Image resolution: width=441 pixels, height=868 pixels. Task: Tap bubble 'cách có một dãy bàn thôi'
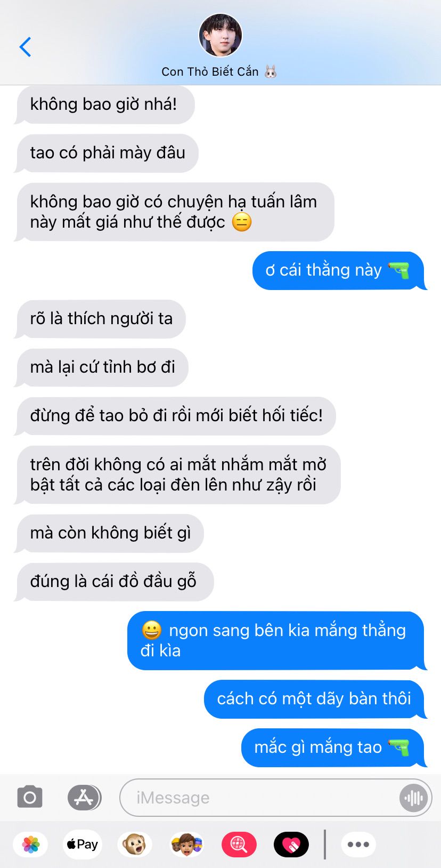point(314,699)
